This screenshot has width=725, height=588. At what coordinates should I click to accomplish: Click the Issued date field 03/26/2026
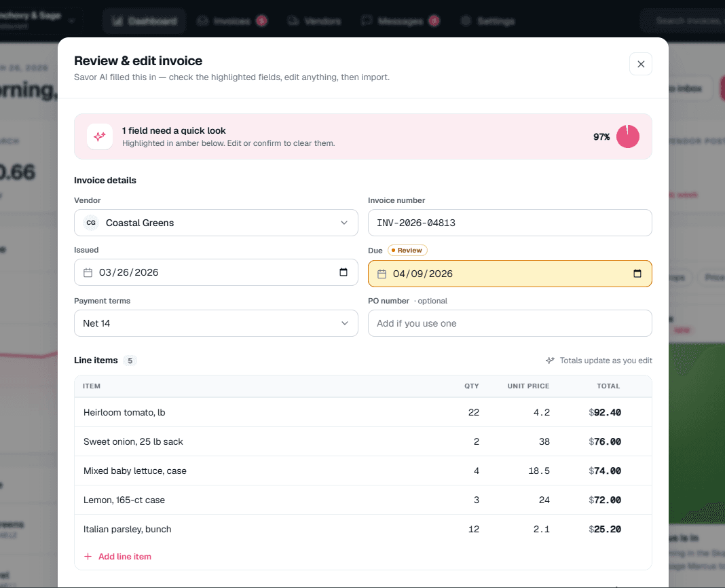[x=216, y=272]
